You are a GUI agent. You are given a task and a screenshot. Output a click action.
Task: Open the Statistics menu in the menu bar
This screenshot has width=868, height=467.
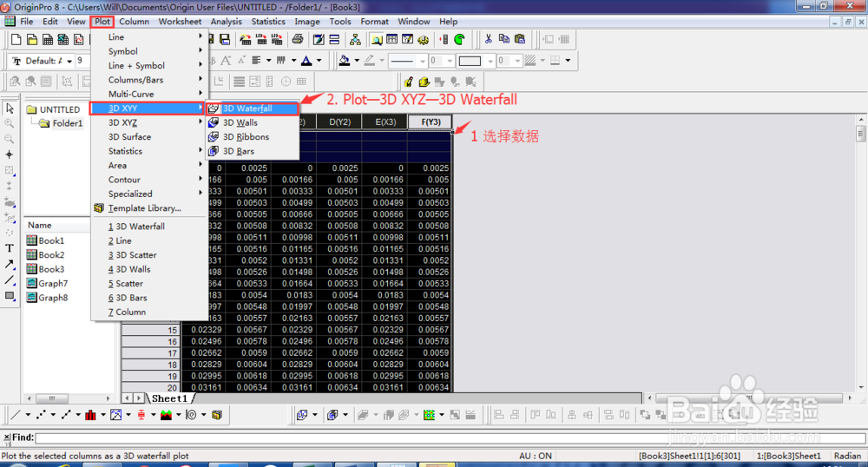[268, 22]
